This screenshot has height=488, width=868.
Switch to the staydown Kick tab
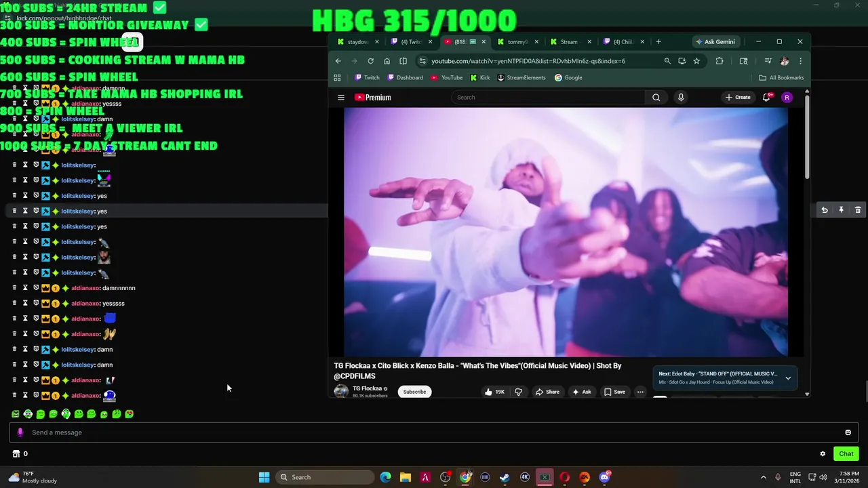pyautogui.click(x=357, y=42)
